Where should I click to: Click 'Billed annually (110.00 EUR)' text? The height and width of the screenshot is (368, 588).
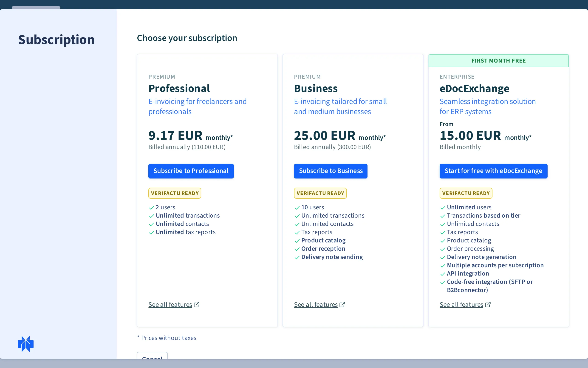coord(187,147)
